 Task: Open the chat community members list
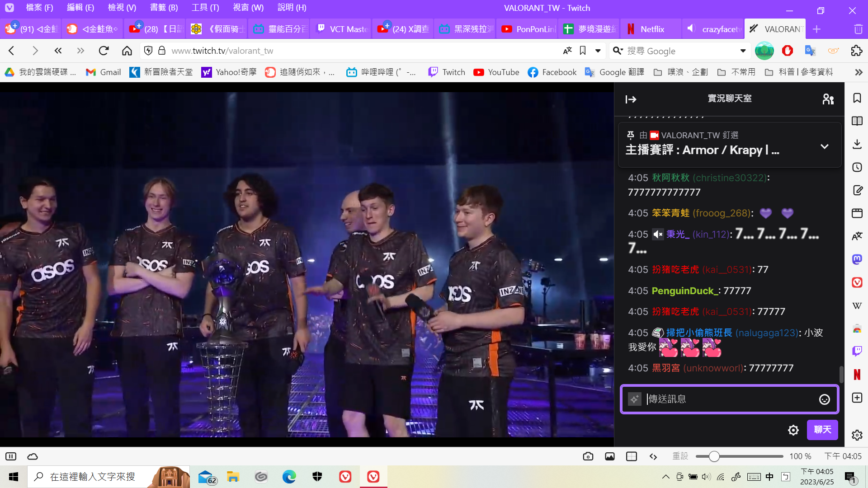pos(828,99)
